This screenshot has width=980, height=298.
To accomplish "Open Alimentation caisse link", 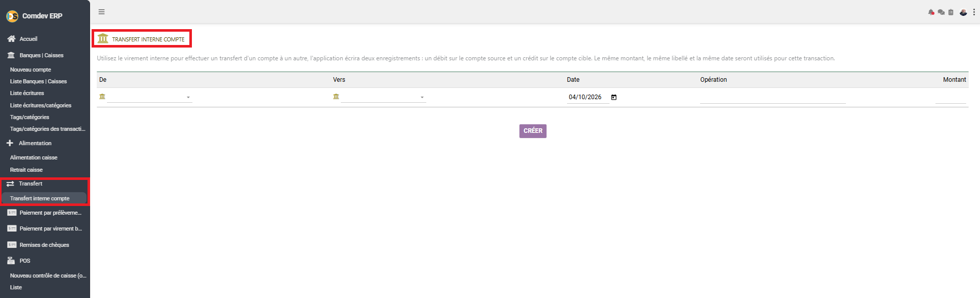I will [34, 157].
